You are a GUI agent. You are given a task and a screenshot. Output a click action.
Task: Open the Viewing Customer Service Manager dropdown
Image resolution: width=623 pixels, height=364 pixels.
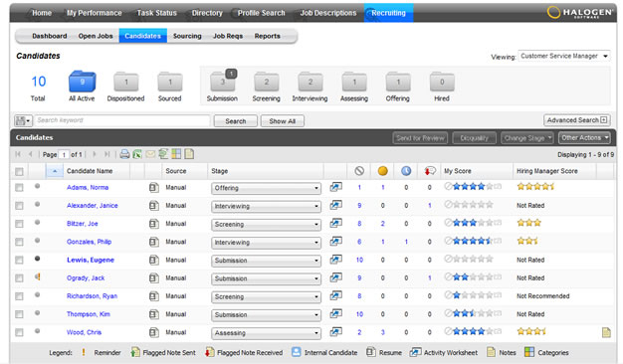click(564, 56)
